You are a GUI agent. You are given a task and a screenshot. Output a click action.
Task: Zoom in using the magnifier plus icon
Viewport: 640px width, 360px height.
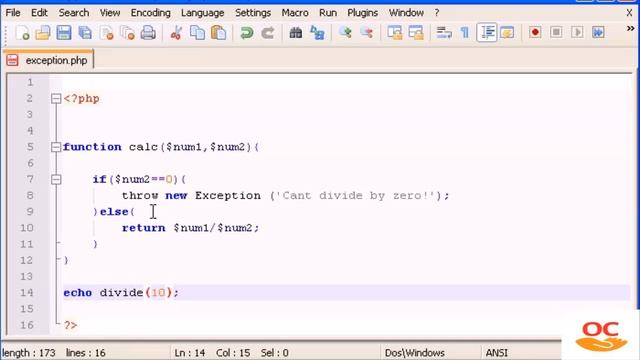345,33
